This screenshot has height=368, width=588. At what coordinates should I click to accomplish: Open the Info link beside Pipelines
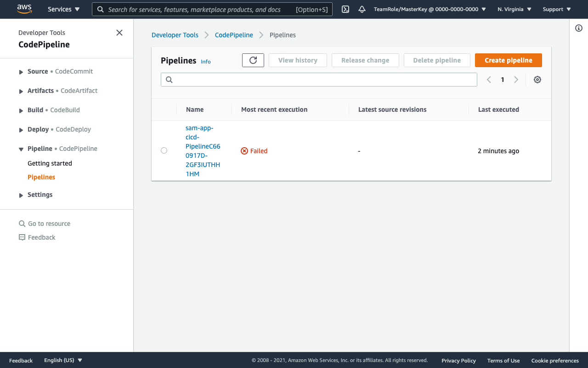pyautogui.click(x=206, y=62)
